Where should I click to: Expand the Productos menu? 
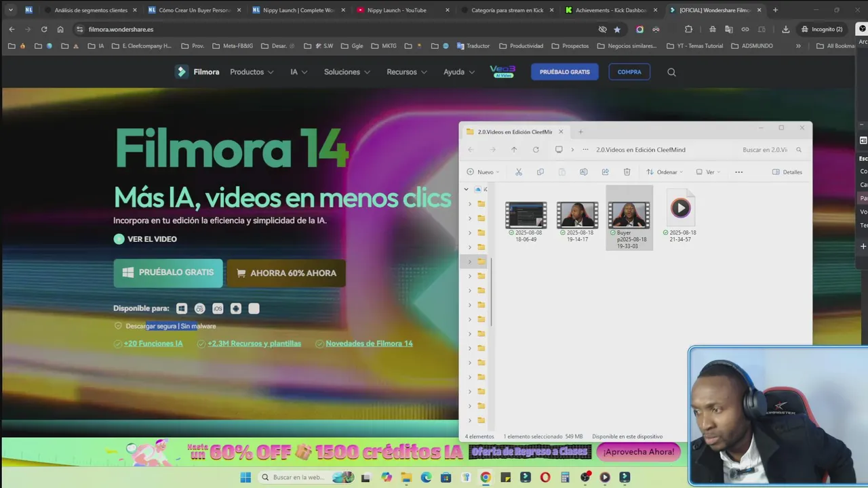[x=252, y=72]
